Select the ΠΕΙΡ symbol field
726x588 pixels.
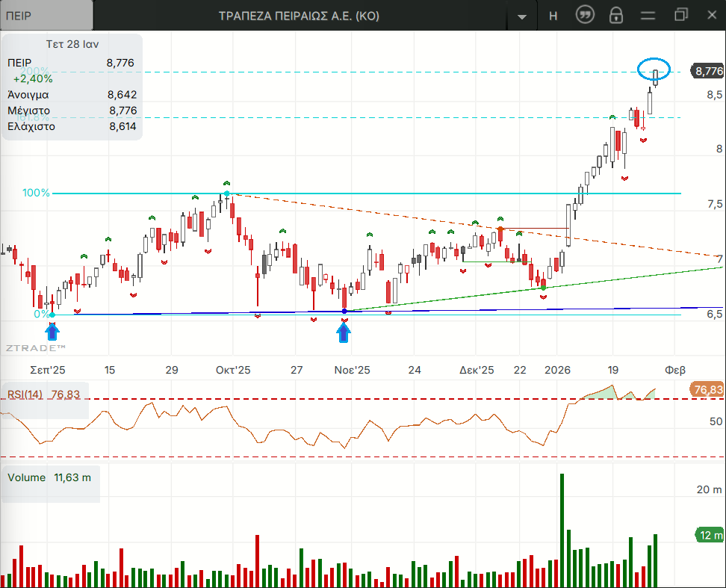pyautogui.click(x=46, y=16)
